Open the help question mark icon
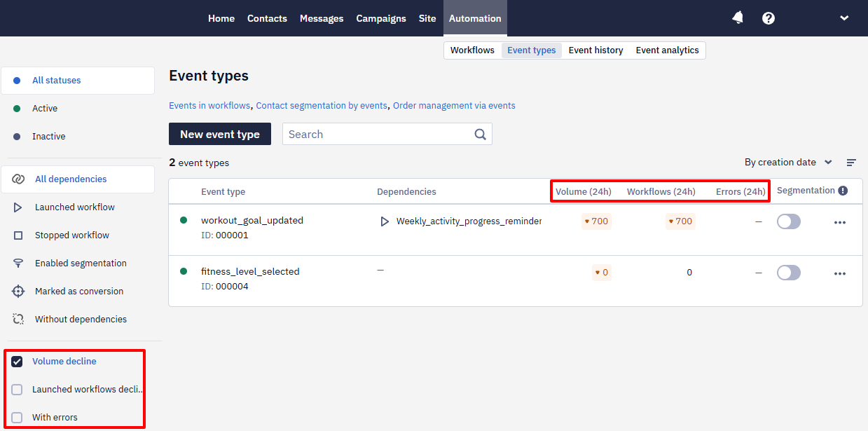Viewport: 868px width, 431px height. tap(769, 18)
